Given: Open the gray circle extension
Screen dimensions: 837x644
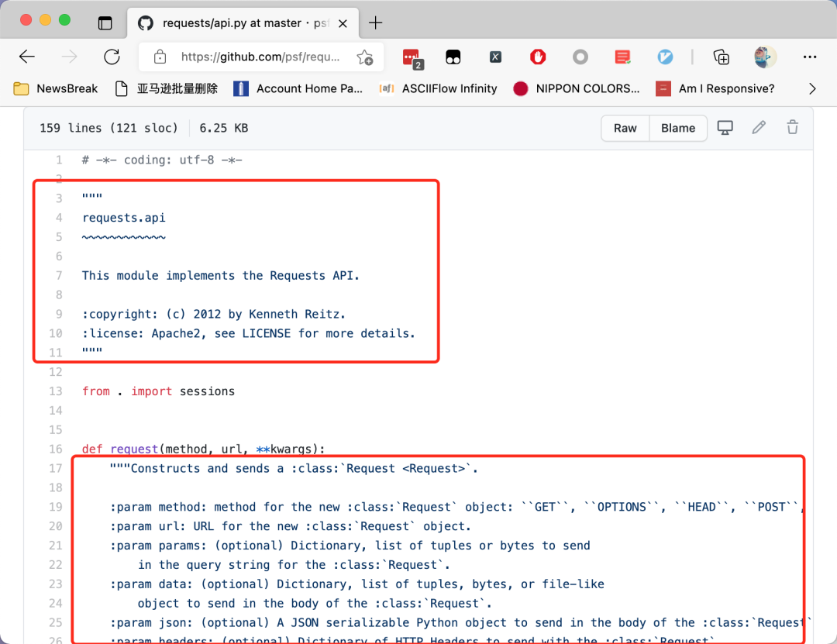Looking at the screenshot, I should coord(580,57).
